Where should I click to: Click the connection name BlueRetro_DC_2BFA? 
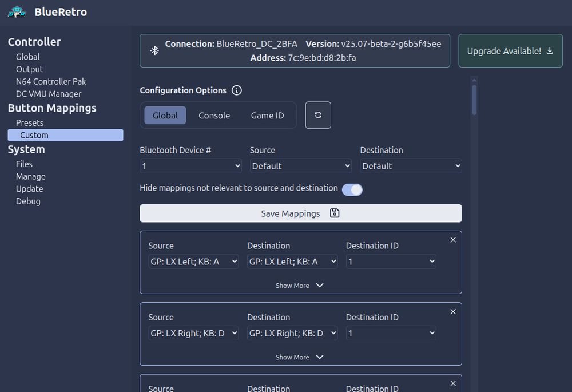(257, 44)
